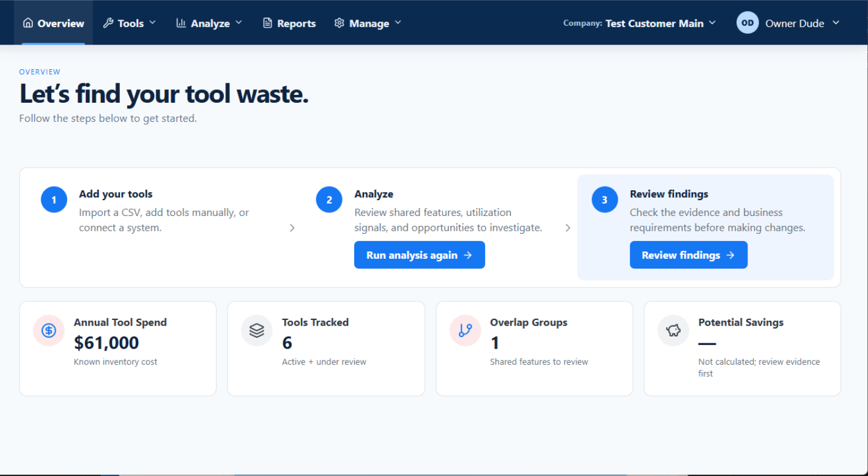Click the piggy bank icon on Potential Savings
The width and height of the screenshot is (868, 476).
(673, 330)
